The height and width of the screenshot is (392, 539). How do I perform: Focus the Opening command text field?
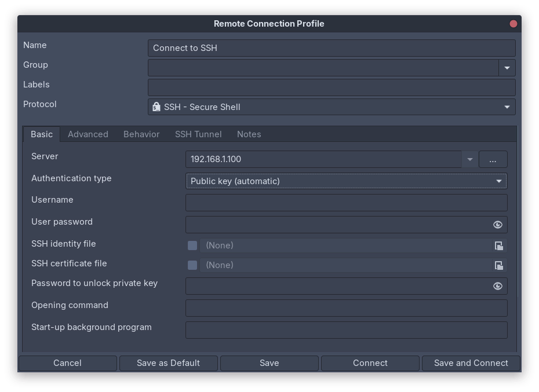pyautogui.click(x=346, y=308)
